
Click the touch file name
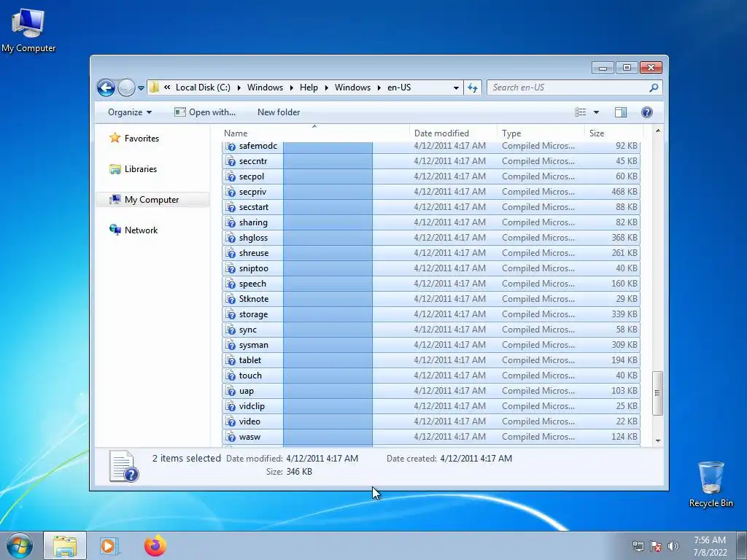(x=251, y=376)
